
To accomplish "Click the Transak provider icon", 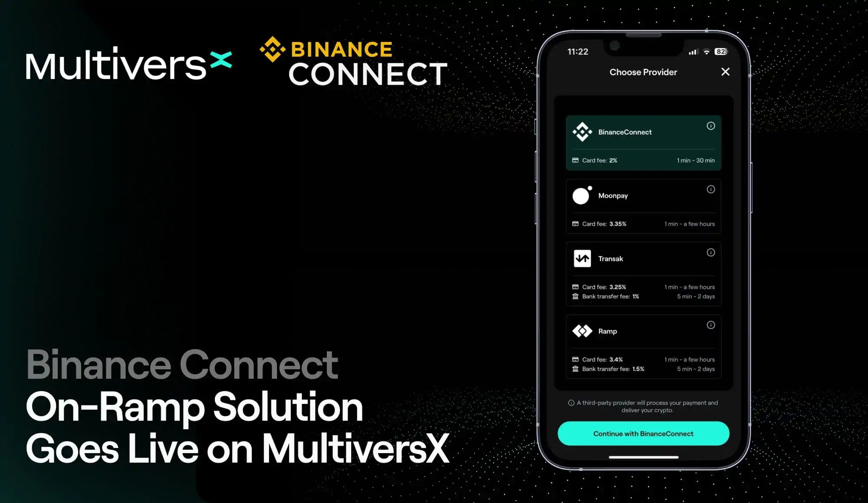I will (x=581, y=259).
